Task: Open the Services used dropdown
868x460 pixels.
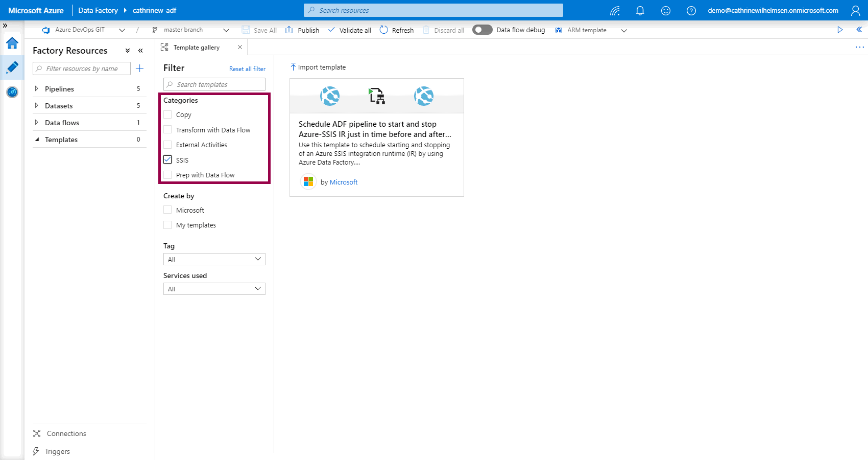Action: coord(214,289)
